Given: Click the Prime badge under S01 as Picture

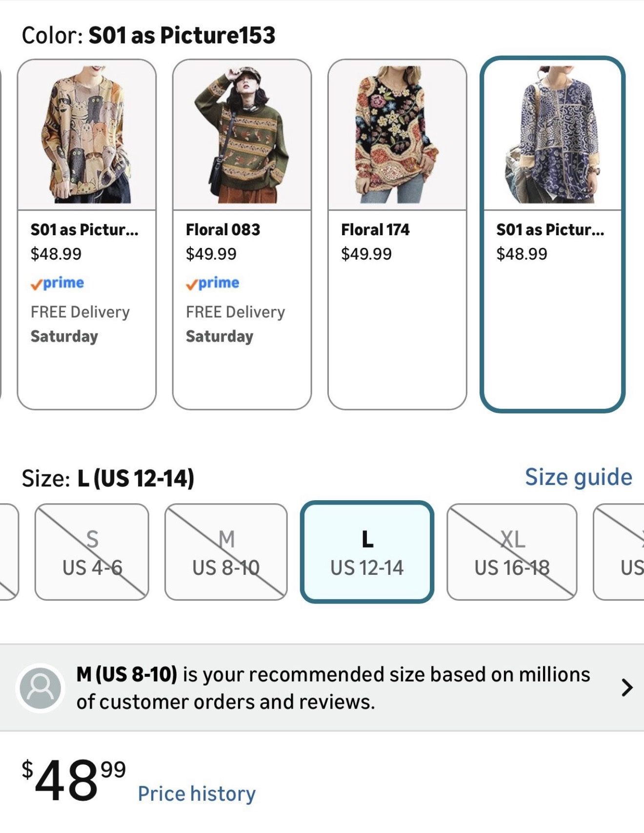Looking at the screenshot, I should click(x=57, y=282).
